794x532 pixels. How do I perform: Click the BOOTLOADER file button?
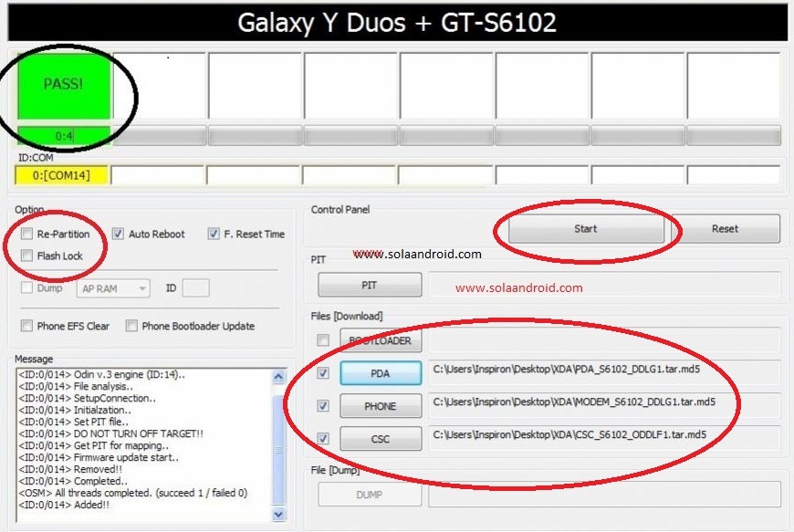pos(381,340)
